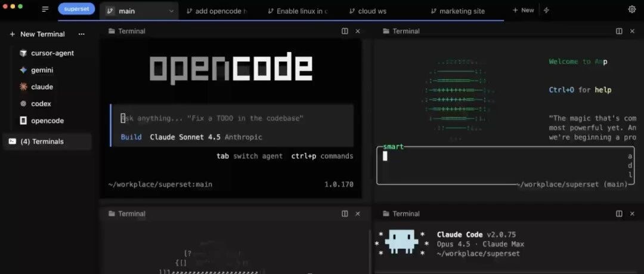Click the opencode square icon
The image size is (644, 274).
click(23, 121)
